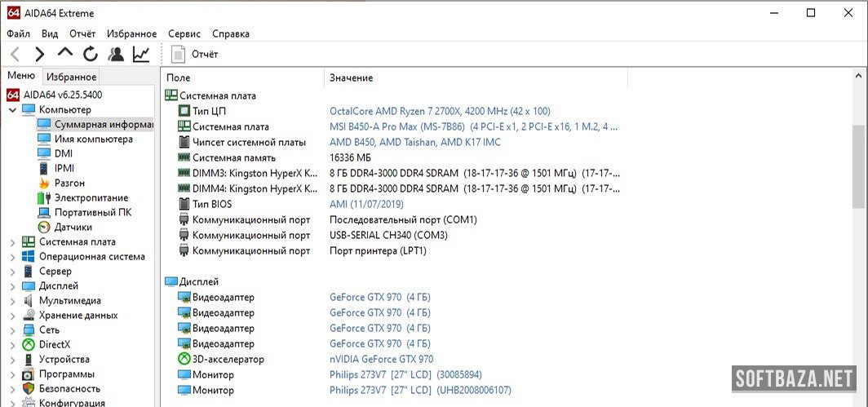Viewport: 868px width, 407px height.
Task: Click the Отчёт report toolbar button
Action: coord(196,55)
